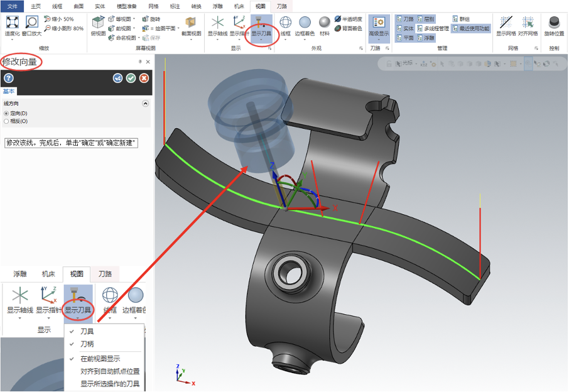This screenshot has width=569, height=392.
Task: Expand the 高级显示 dropdown
Action: (379, 39)
